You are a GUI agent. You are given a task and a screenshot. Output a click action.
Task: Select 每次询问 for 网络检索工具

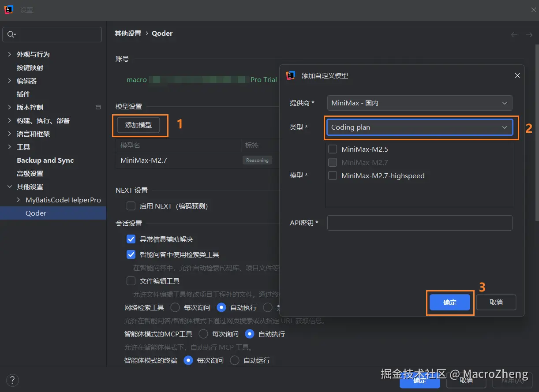pos(175,307)
